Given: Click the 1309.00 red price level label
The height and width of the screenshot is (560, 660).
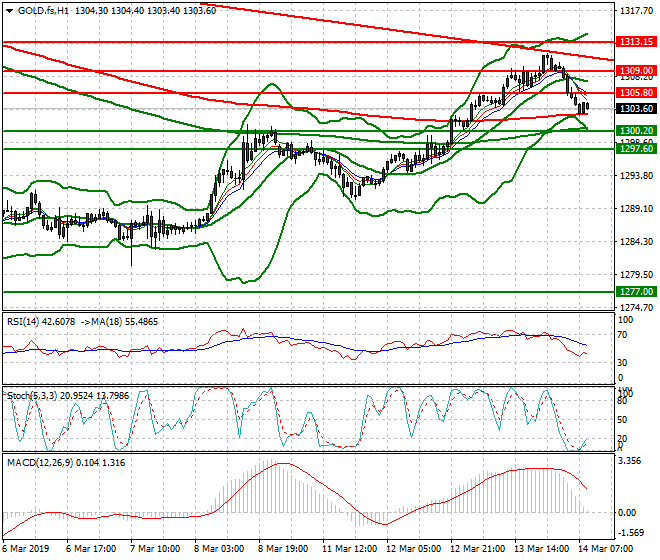Looking at the screenshot, I should [x=636, y=71].
